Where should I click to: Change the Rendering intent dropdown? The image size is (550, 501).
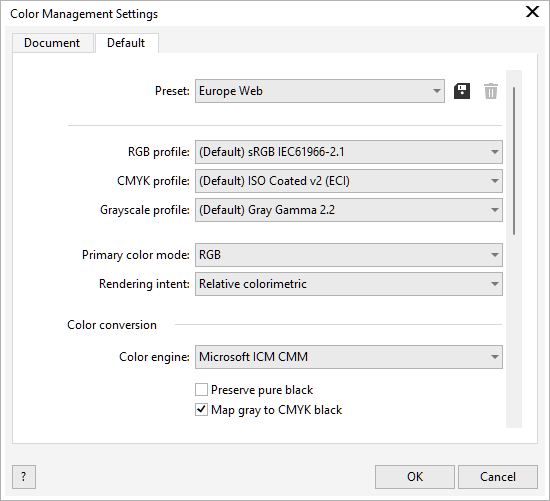pyautogui.click(x=349, y=284)
